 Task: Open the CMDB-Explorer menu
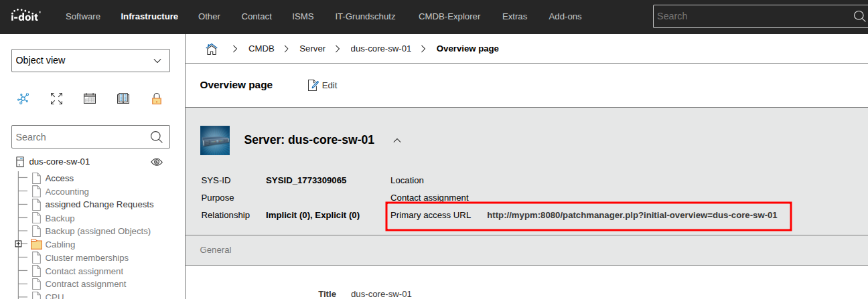click(449, 16)
